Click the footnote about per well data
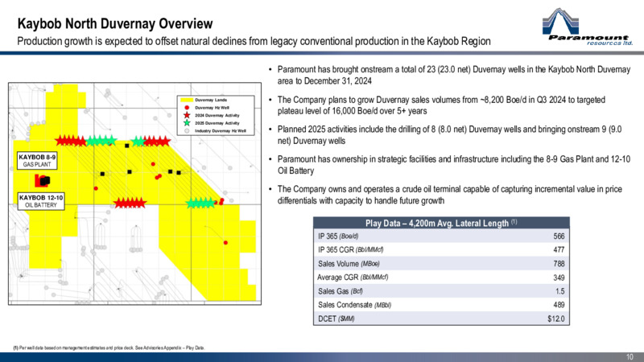644x362 pixels. tap(109, 348)
